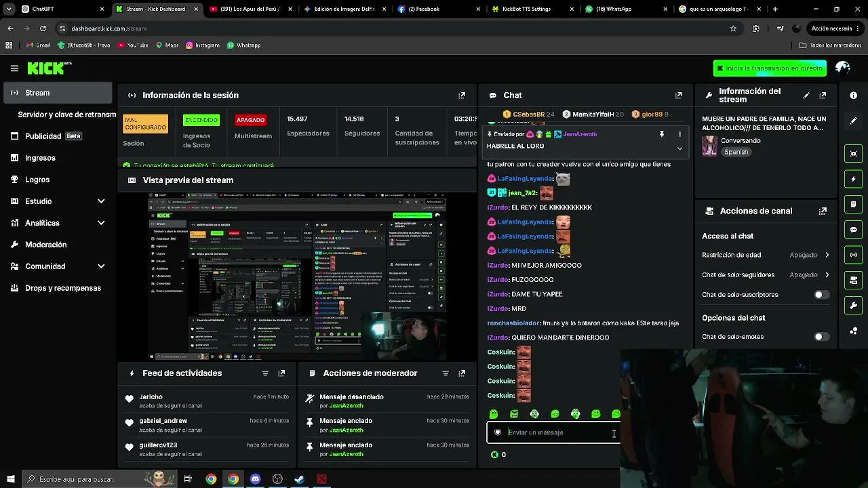Filter the Acciones de moderador list

click(x=446, y=373)
